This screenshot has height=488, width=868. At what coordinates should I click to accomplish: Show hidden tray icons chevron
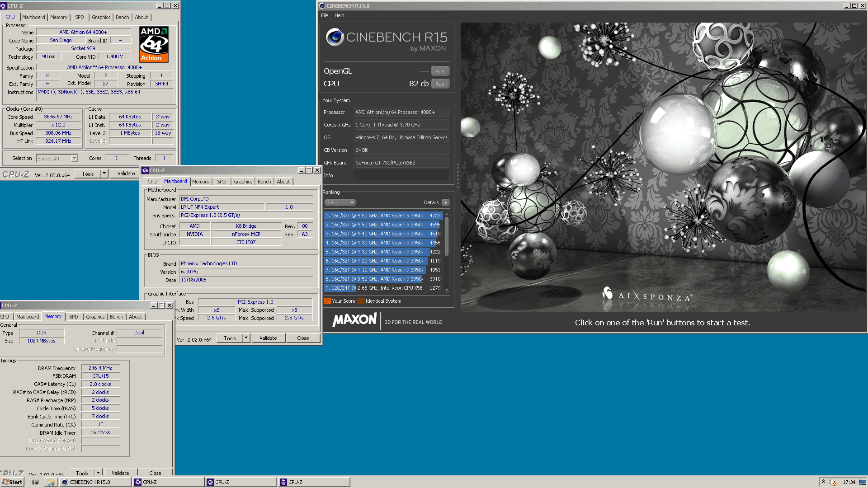coord(823,482)
